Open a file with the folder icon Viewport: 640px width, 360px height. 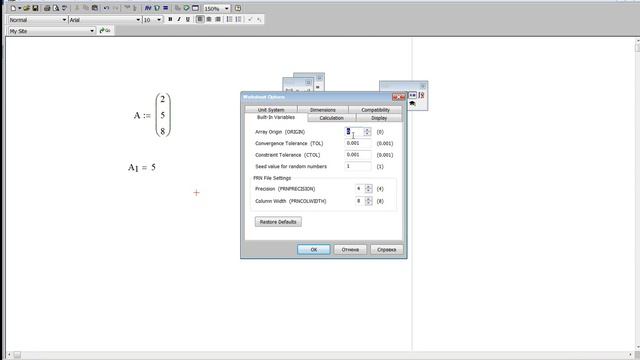pos(27,8)
